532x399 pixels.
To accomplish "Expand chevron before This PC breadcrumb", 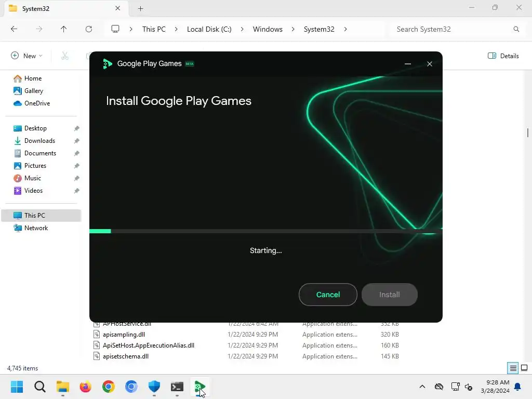I will click(131, 29).
